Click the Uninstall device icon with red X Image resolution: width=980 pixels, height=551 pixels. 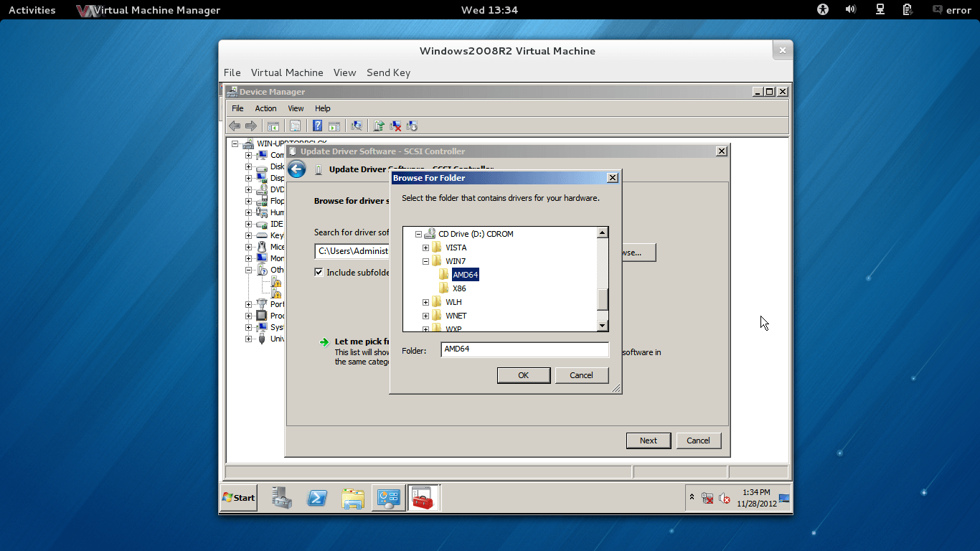pyautogui.click(x=395, y=126)
